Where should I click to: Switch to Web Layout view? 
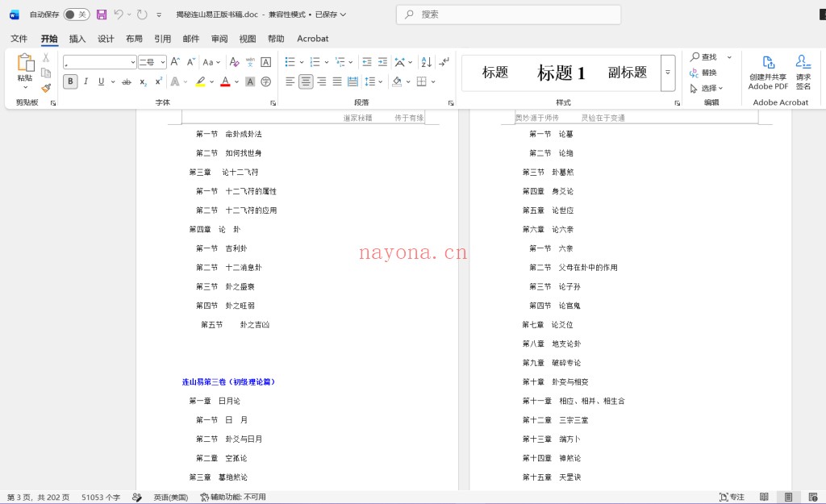click(813, 497)
